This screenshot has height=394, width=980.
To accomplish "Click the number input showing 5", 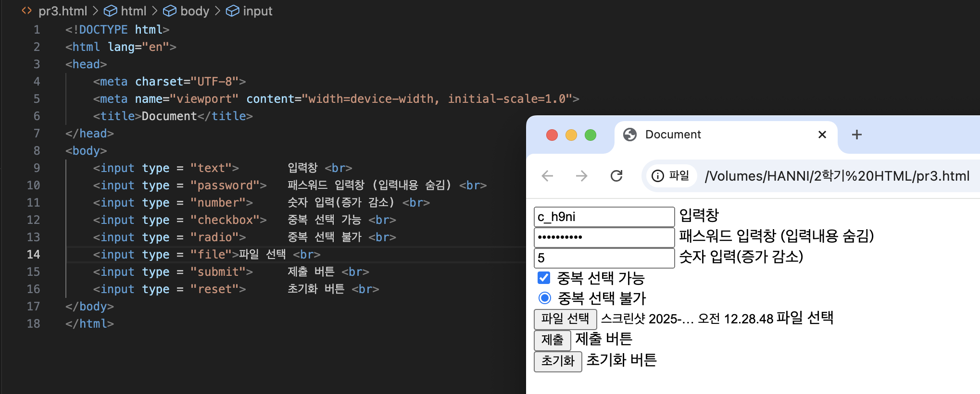I will pyautogui.click(x=604, y=258).
